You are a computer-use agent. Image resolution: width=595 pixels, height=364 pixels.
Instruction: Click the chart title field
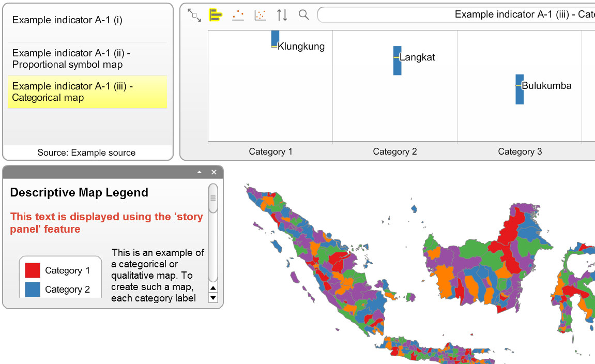456,15
